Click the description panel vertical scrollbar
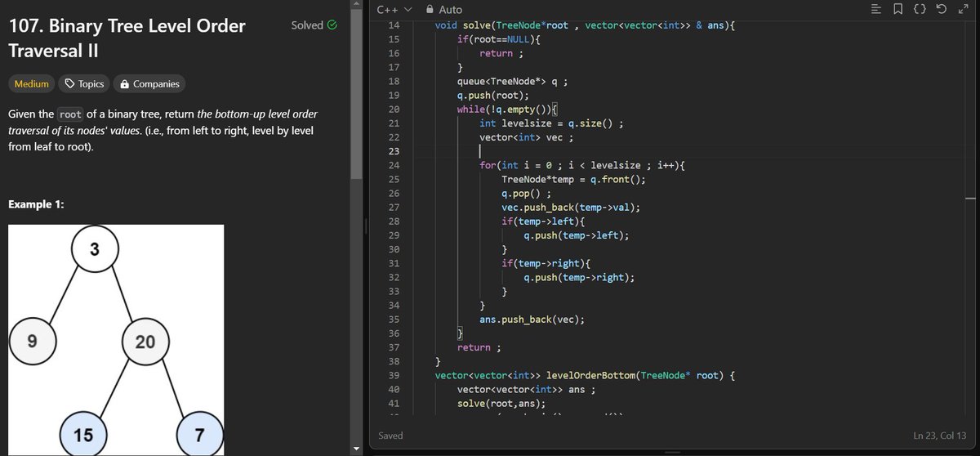 pyautogui.click(x=354, y=94)
